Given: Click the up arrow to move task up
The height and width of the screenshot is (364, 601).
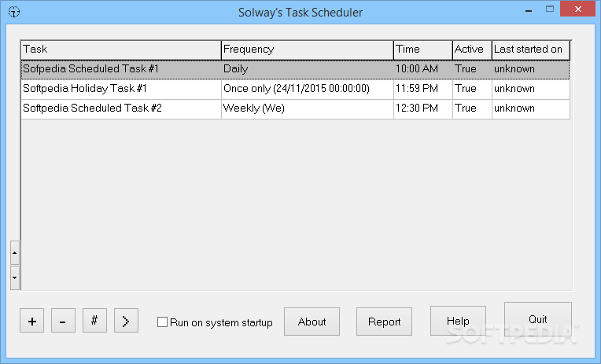Looking at the screenshot, I should click(x=15, y=253).
